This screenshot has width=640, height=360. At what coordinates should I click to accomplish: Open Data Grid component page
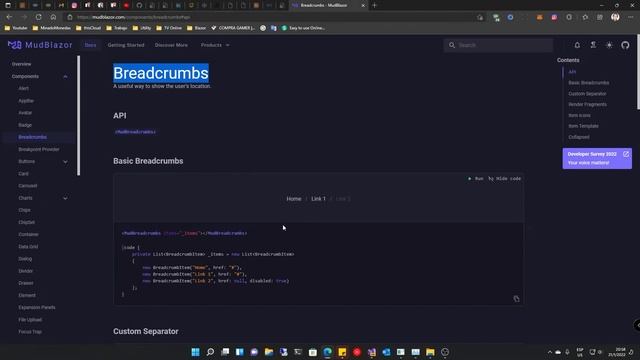click(x=28, y=247)
